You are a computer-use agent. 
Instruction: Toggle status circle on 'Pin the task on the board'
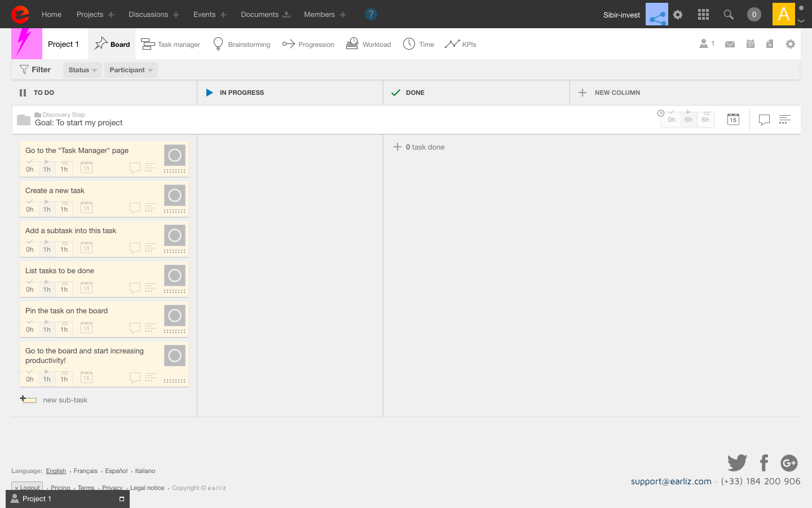pos(175,316)
